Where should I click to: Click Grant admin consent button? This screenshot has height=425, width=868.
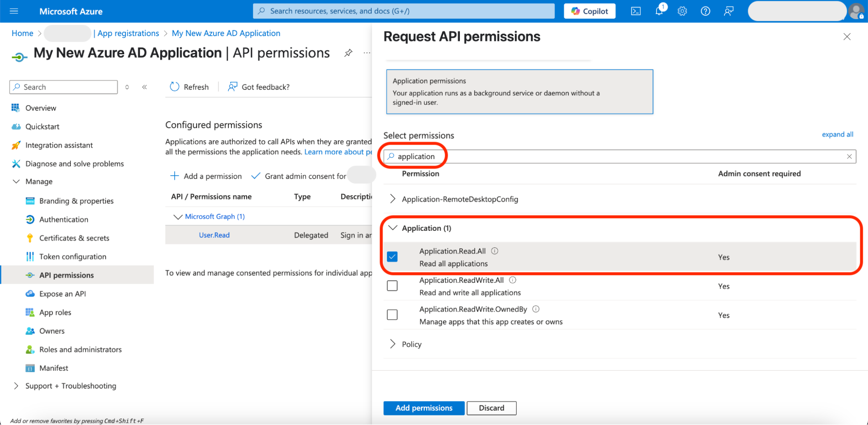[300, 176]
